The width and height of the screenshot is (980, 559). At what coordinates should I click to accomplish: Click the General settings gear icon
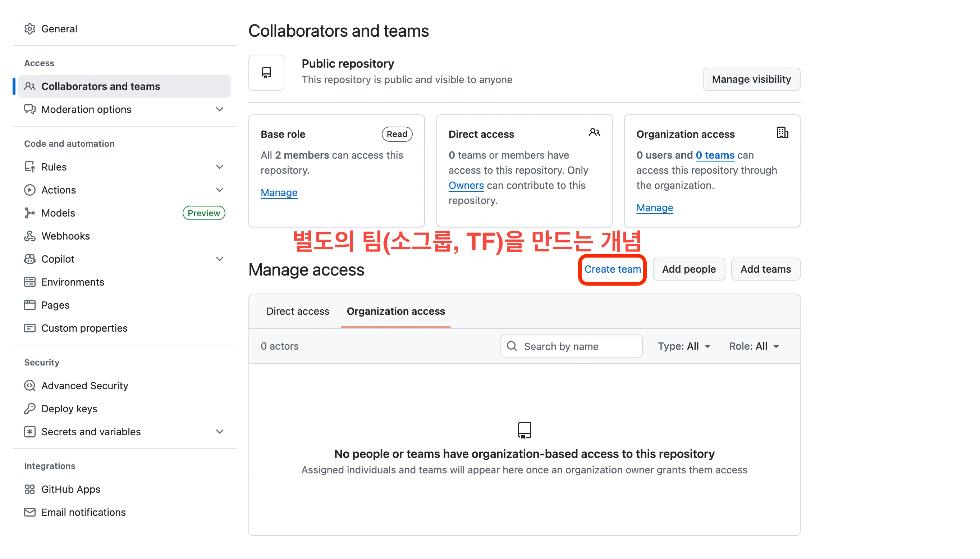29,29
